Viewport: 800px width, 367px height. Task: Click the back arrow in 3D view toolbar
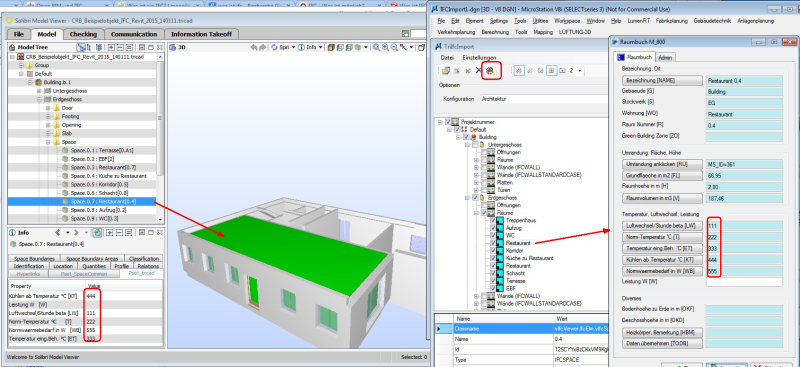254,47
